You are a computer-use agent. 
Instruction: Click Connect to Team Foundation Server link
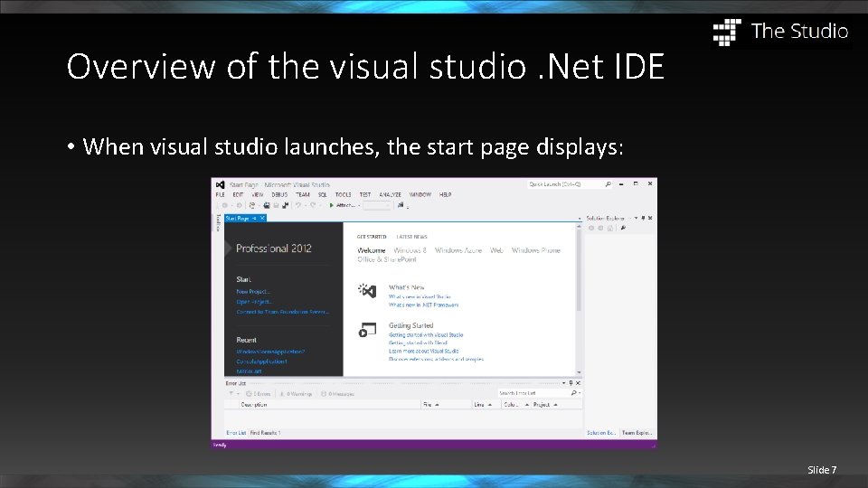coord(282,312)
